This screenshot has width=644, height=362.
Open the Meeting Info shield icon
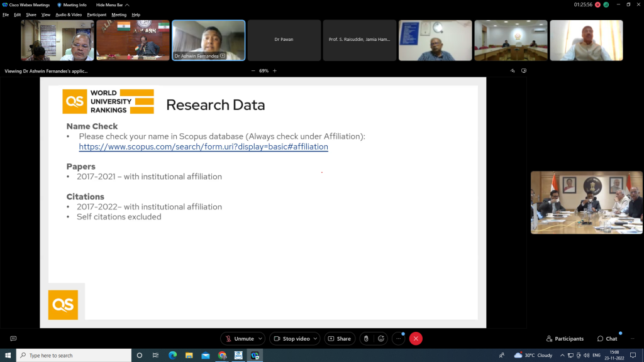(x=59, y=5)
